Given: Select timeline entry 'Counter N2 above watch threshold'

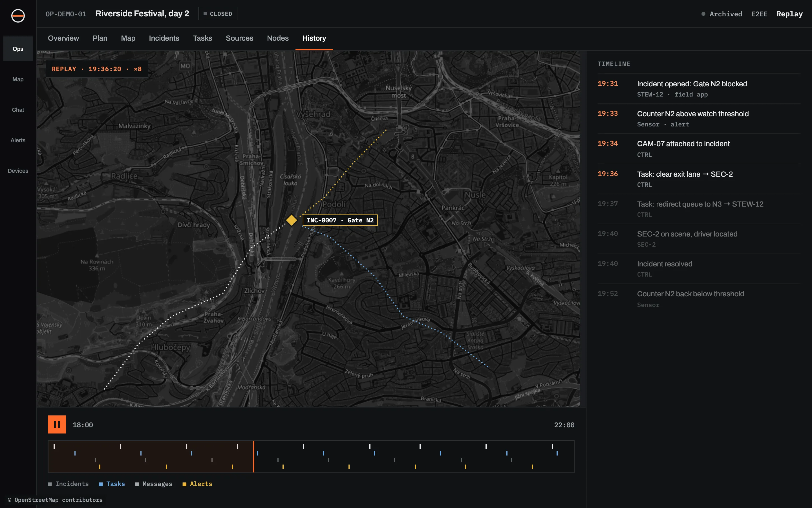Looking at the screenshot, I should point(699,119).
